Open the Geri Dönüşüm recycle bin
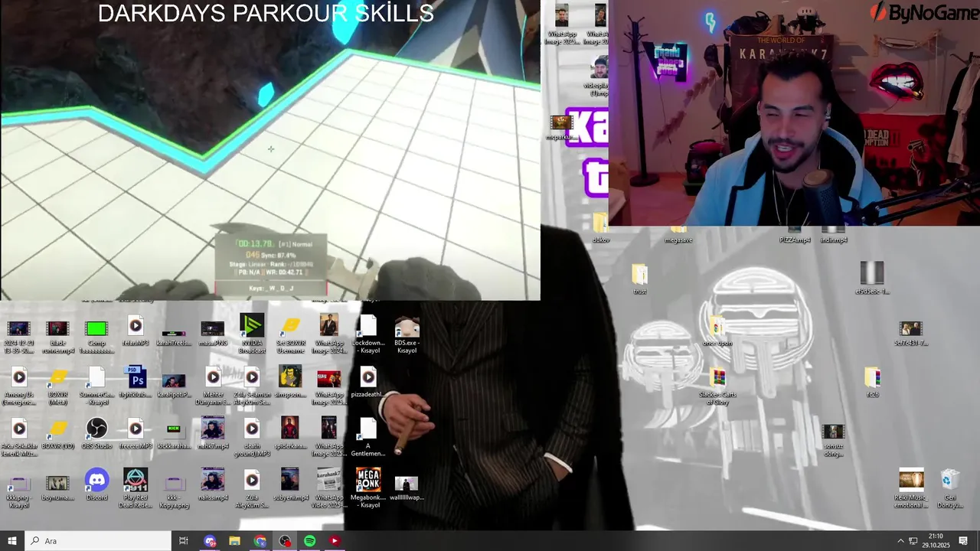Viewport: 980px width, 551px height. [949, 480]
